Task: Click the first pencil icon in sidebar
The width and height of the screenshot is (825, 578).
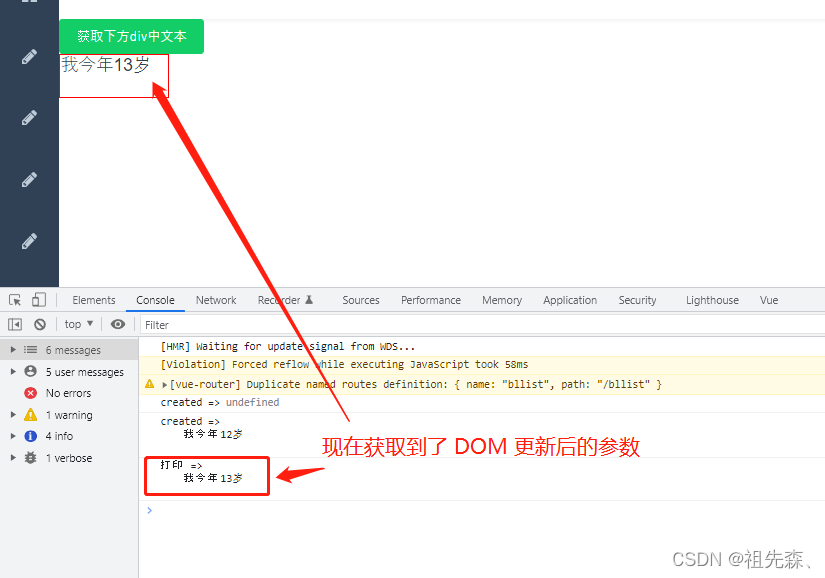Action: click(29, 56)
